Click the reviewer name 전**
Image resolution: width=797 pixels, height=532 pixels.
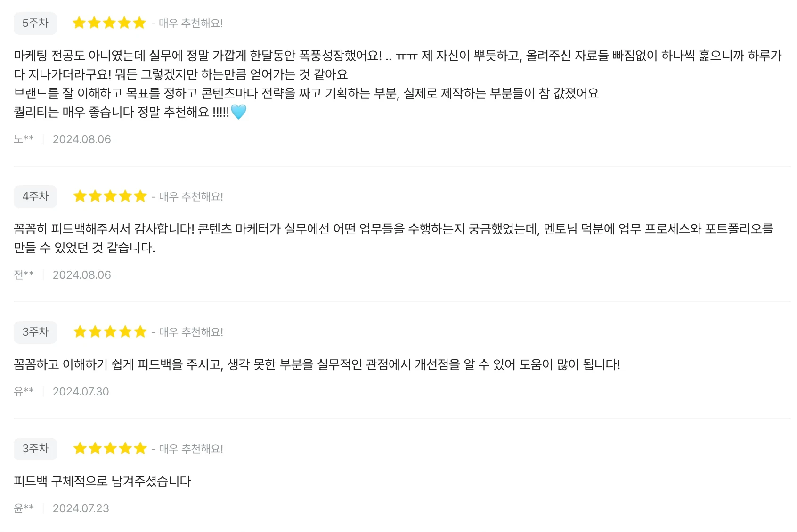pyautogui.click(x=24, y=275)
